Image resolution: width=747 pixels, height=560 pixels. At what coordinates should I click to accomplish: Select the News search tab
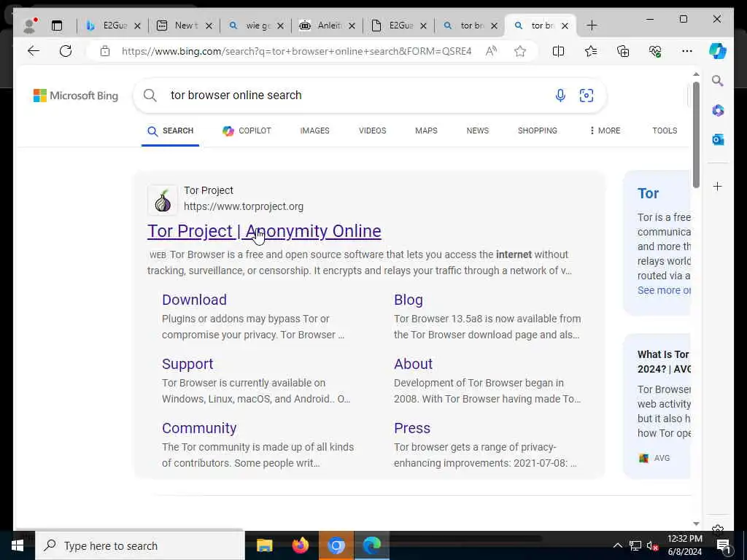(477, 131)
